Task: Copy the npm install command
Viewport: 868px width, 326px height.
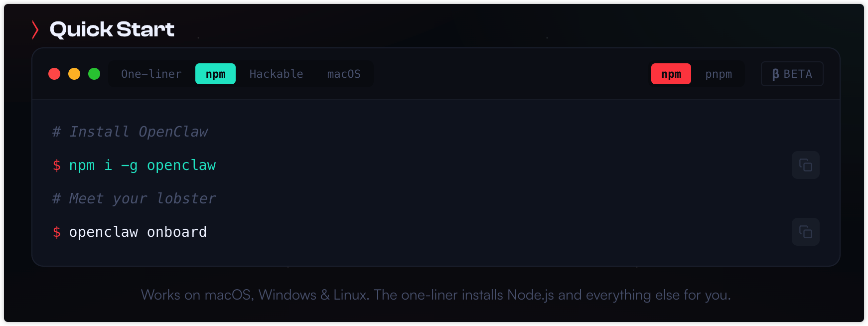Action: click(x=805, y=165)
